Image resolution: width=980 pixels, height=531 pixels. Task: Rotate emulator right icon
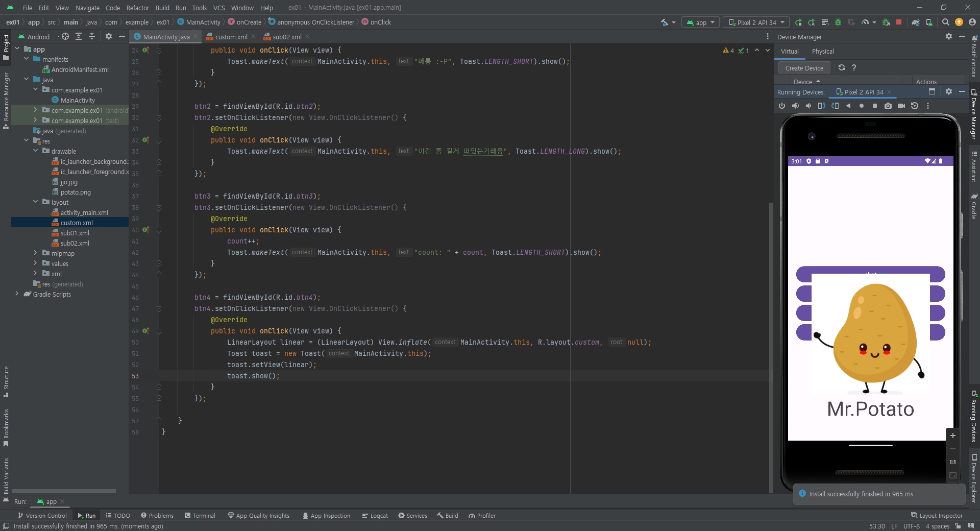point(835,106)
